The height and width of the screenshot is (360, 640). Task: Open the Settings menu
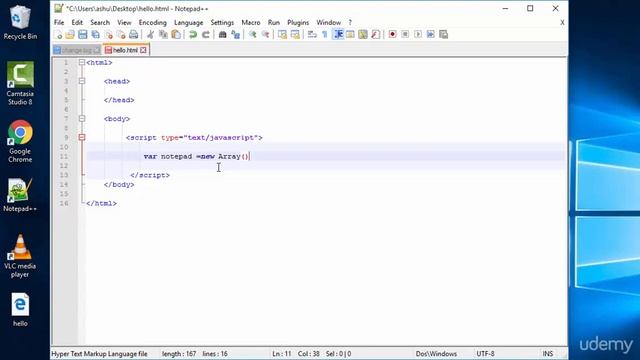[222, 22]
